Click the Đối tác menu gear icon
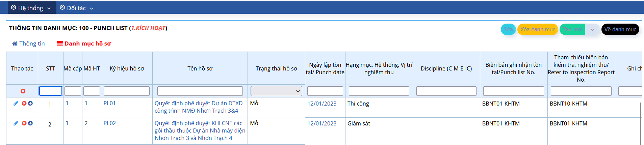 [x=62, y=7]
